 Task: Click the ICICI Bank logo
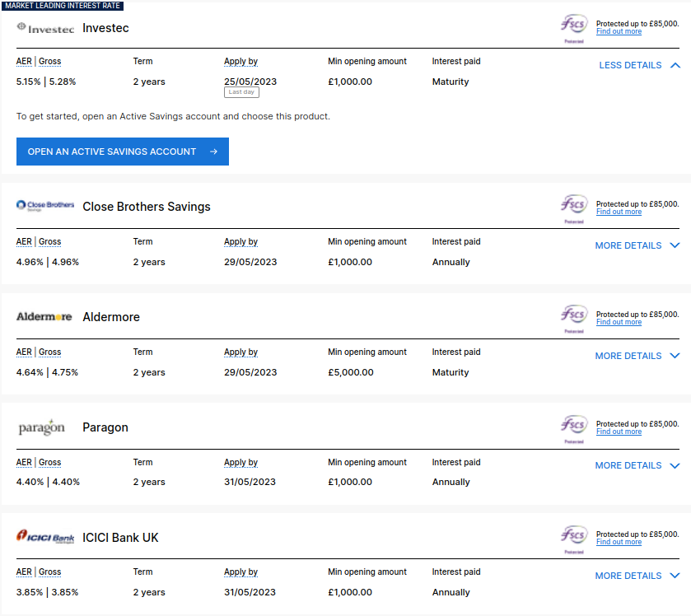coord(45,537)
